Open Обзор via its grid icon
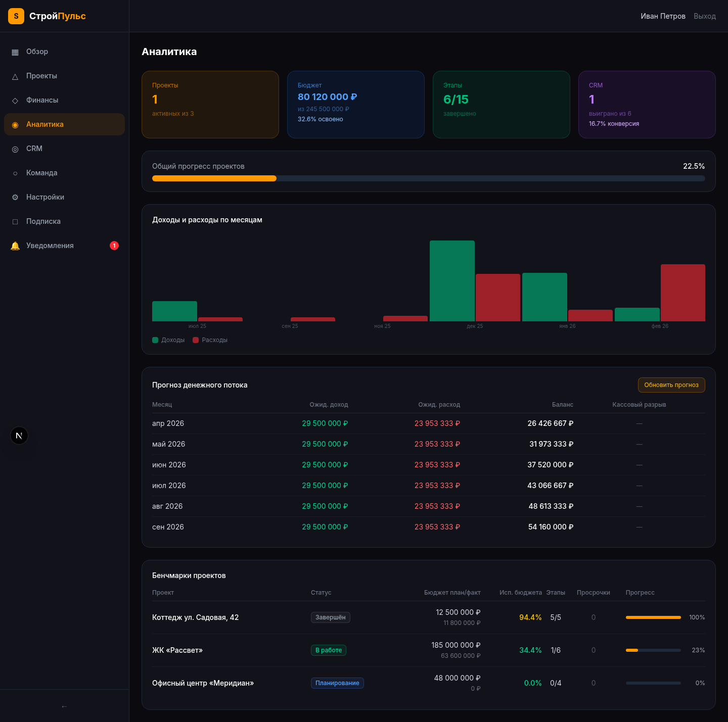Screen dimensions: 728x722 [x=15, y=52]
